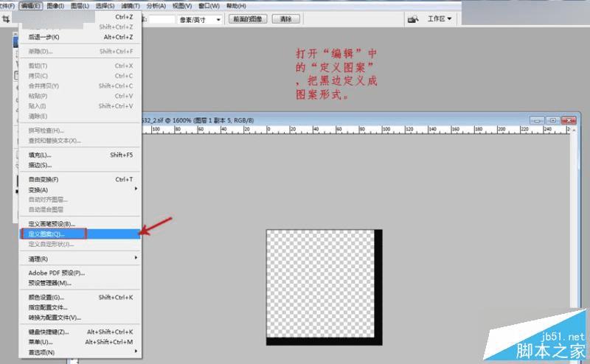Viewport: 590px width, 364px height.
Task: Choose 自动混合图层 menu entry
Action: (80, 209)
